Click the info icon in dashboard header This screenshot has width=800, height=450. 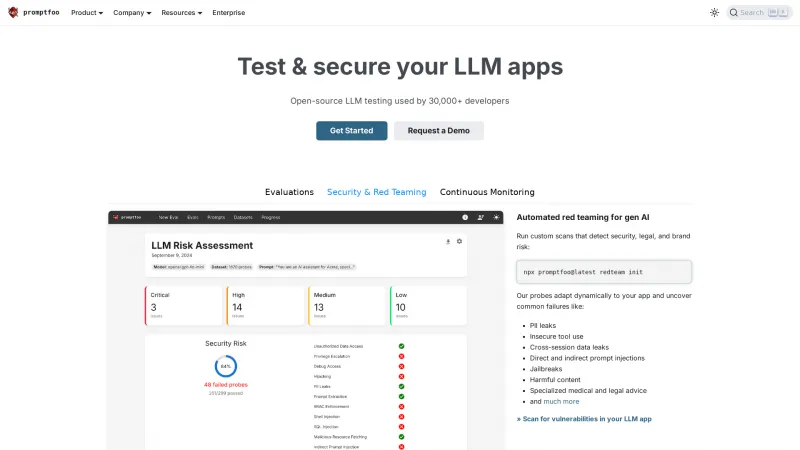465,217
